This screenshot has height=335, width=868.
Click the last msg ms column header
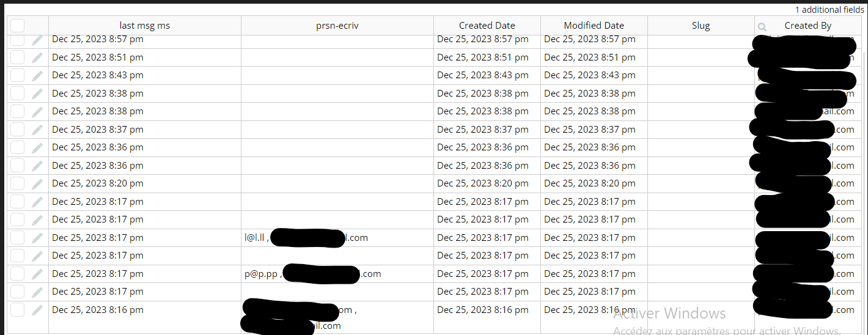coord(145,26)
